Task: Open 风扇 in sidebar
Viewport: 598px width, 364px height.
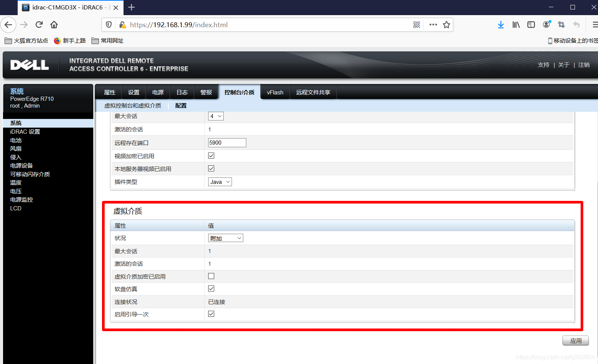Action: click(x=16, y=149)
